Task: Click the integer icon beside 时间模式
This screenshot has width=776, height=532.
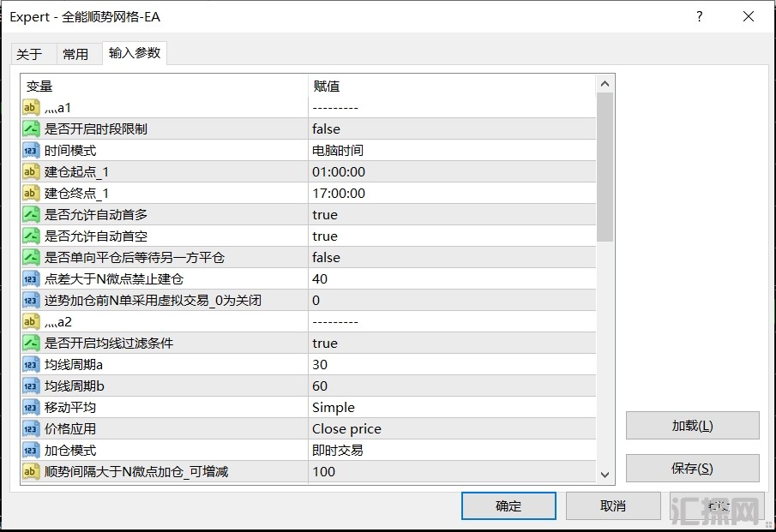Action: coord(31,150)
